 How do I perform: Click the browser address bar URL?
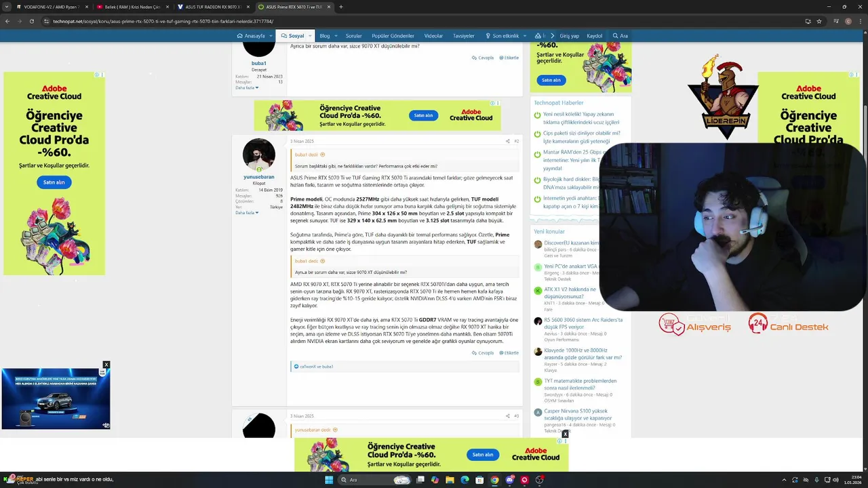coord(163,21)
